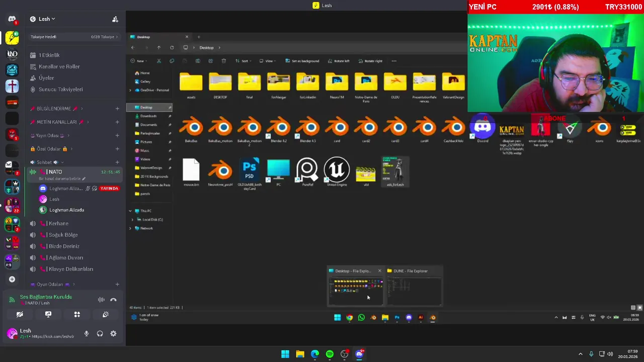This screenshot has height=362, width=644.
Task: Click the YAYINDA live badge
Action: pyautogui.click(x=109, y=189)
